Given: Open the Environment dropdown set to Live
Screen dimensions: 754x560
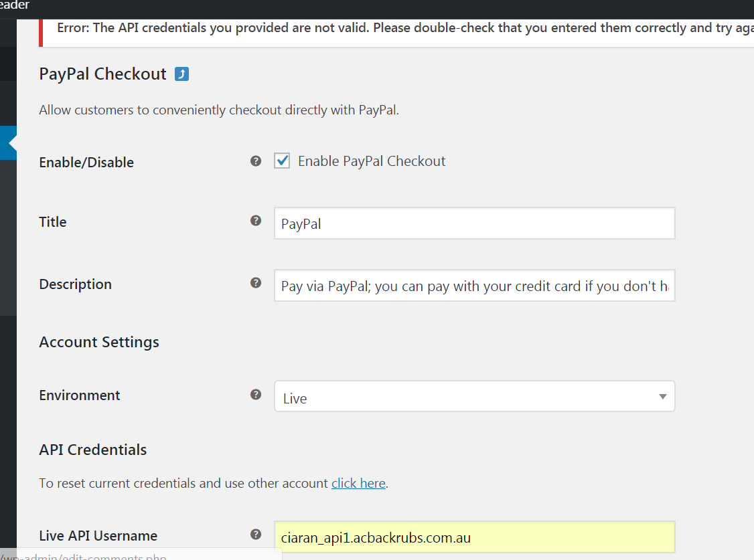Looking at the screenshot, I should pyautogui.click(x=474, y=397).
